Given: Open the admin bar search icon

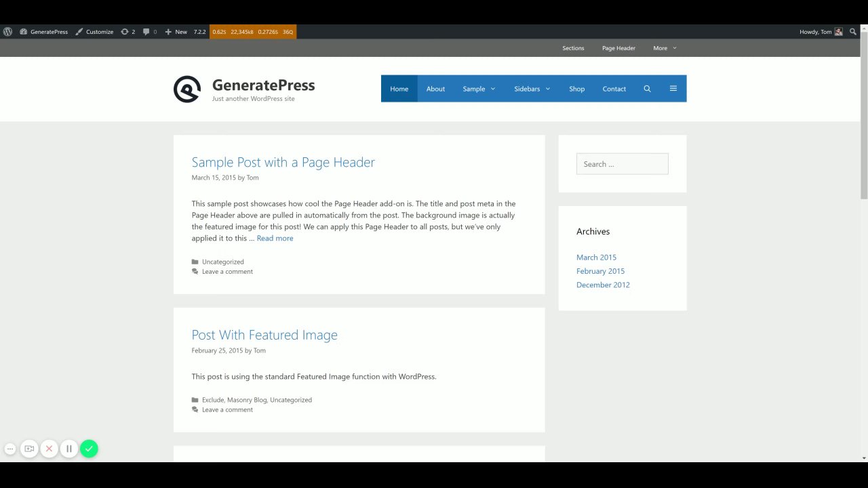Looking at the screenshot, I should [853, 32].
